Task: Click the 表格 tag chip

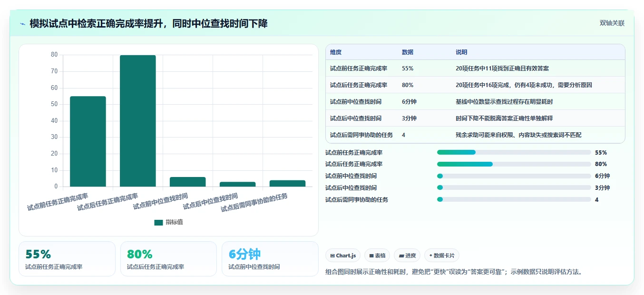Action: click(x=377, y=256)
